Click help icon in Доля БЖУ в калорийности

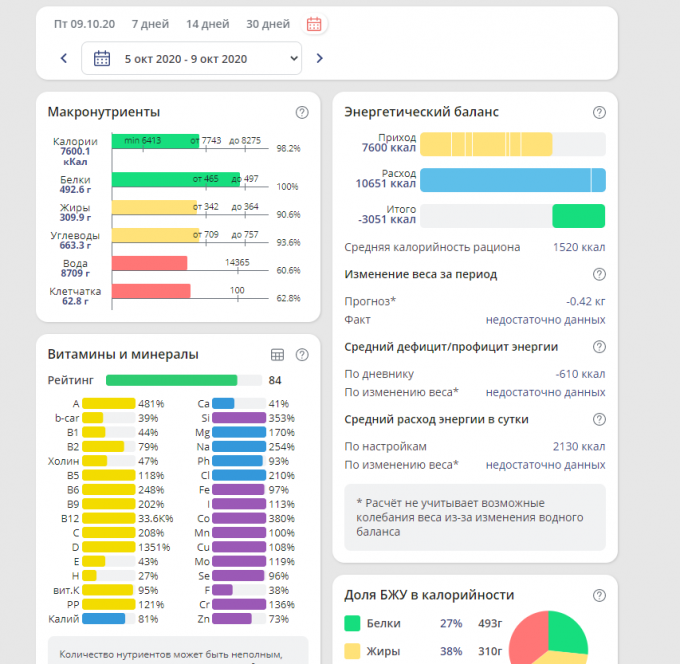click(x=599, y=595)
